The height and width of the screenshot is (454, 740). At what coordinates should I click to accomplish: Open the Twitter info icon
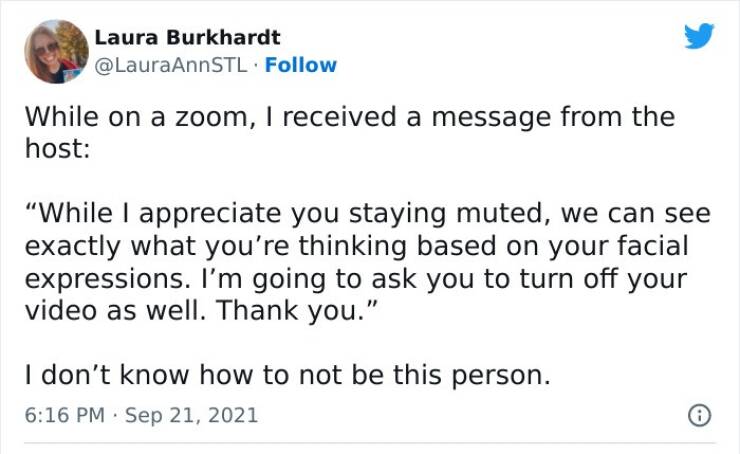700,415
